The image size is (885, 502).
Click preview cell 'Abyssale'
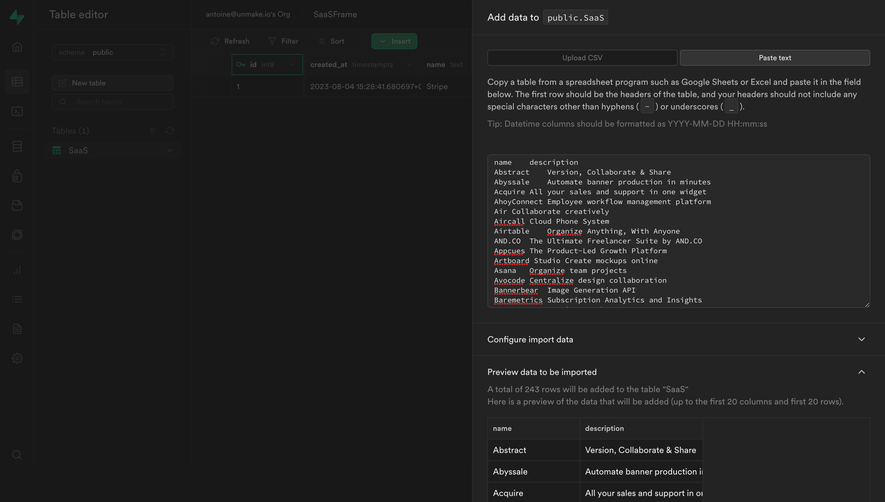533,472
